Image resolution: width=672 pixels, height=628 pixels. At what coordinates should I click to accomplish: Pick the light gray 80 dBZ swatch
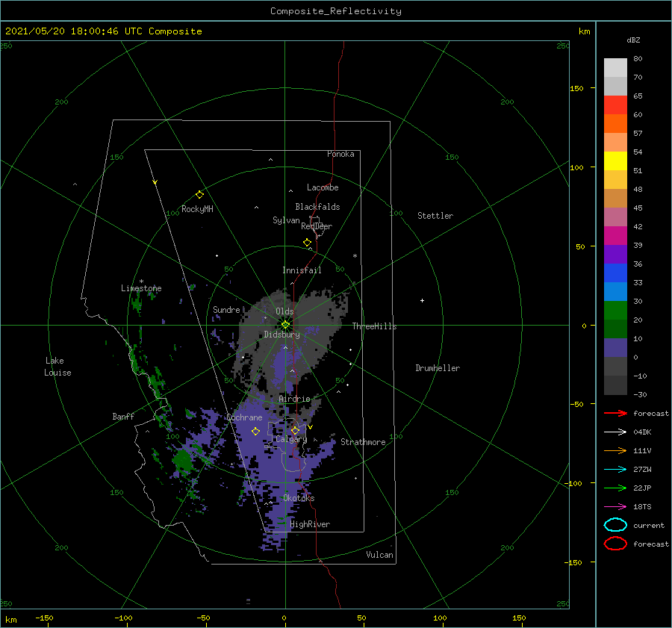tap(615, 67)
